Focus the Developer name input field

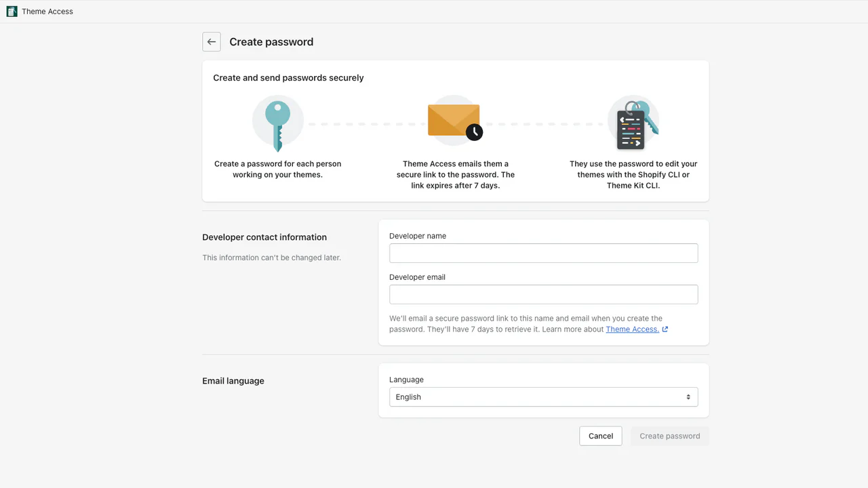click(x=543, y=253)
